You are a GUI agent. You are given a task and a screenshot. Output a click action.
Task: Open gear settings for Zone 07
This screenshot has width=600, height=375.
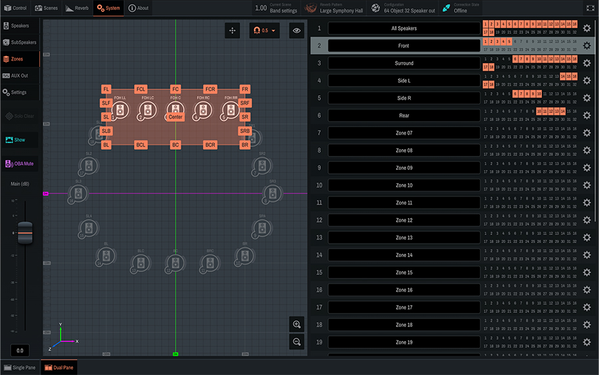[x=587, y=133]
